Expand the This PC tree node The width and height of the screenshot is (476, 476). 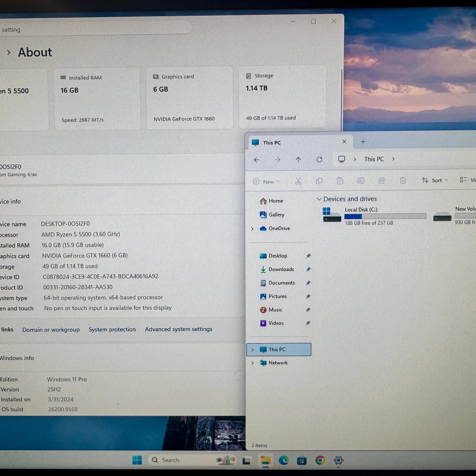(253, 350)
